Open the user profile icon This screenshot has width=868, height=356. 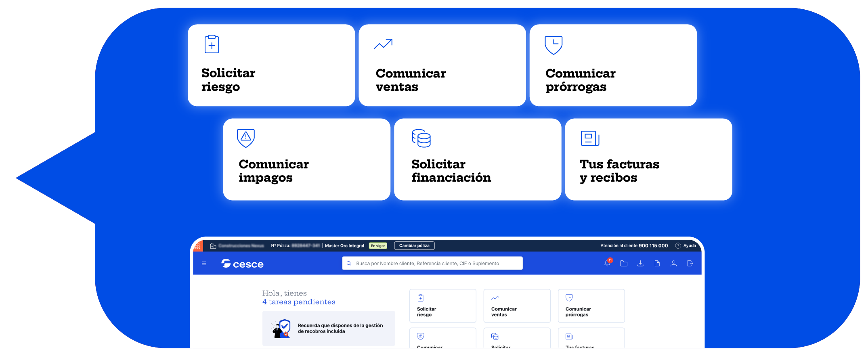(x=673, y=264)
